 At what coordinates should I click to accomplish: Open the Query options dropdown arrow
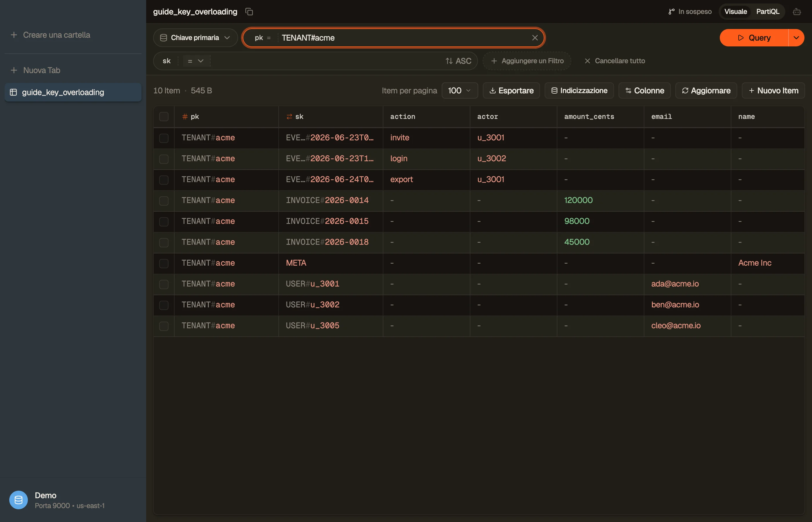coord(796,38)
